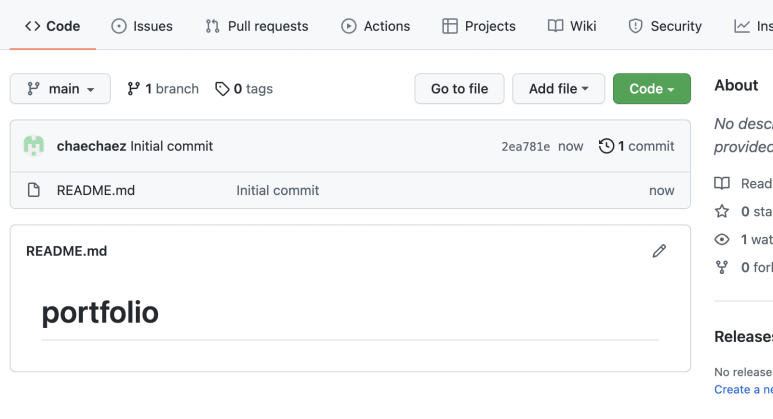Open the Code tab
Image resolution: width=773 pixels, height=419 pixels.
pyautogui.click(x=52, y=26)
